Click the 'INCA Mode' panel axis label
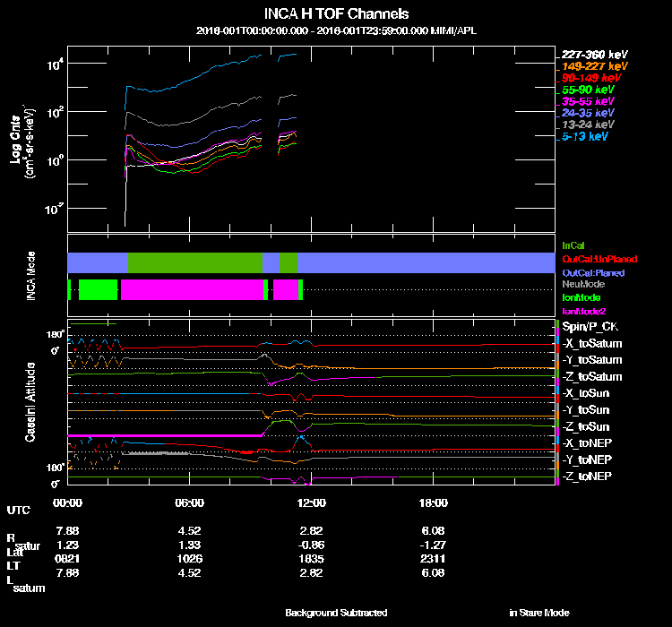Screen dimensions: 672x627 30,276
